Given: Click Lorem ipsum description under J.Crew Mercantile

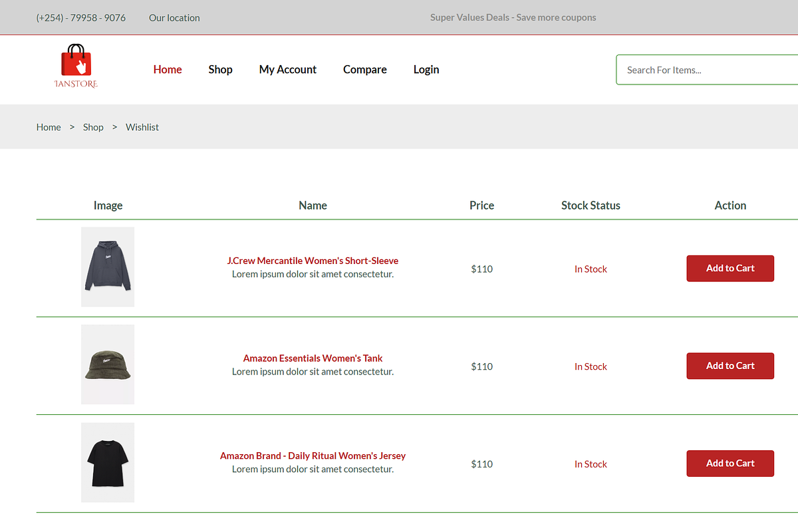Looking at the screenshot, I should (313, 274).
